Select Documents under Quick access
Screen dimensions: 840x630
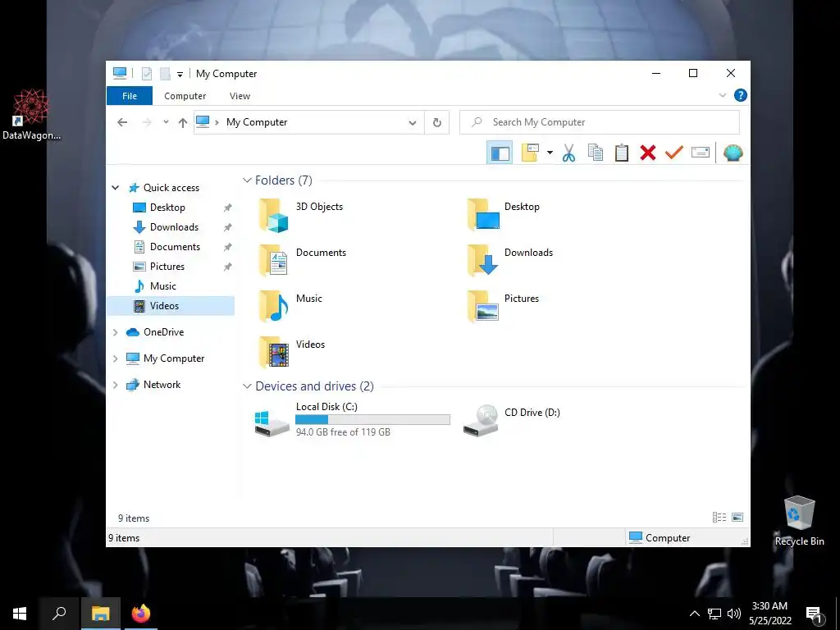[x=175, y=247]
